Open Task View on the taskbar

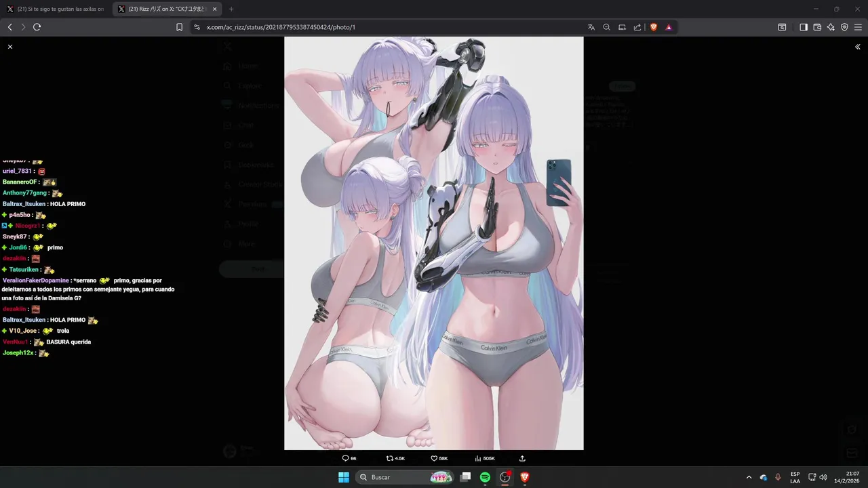pos(465,477)
